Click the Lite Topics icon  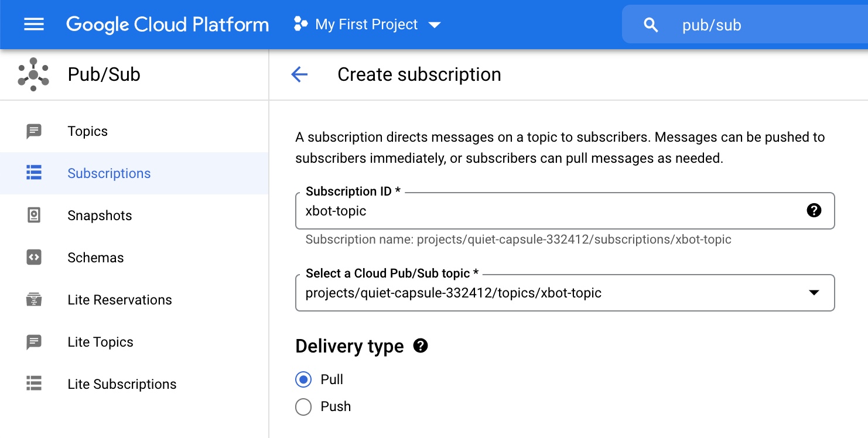pyautogui.click(x=34, y=342)
